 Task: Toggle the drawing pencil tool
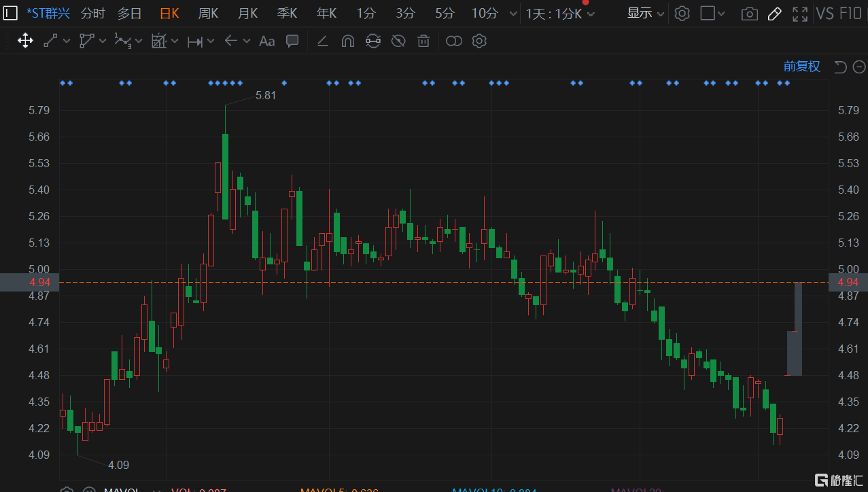point(774,14)
